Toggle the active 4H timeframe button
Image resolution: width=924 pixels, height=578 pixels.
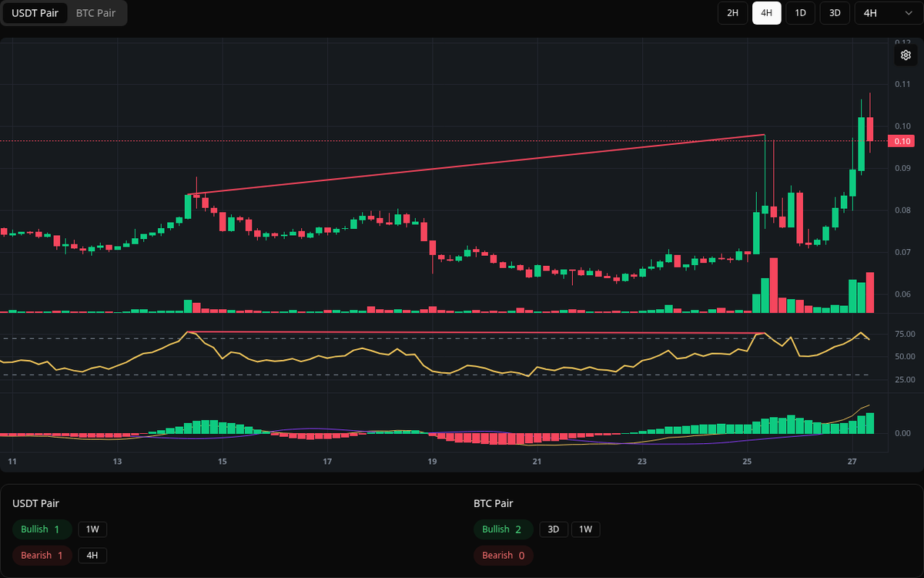pos(766,13)
